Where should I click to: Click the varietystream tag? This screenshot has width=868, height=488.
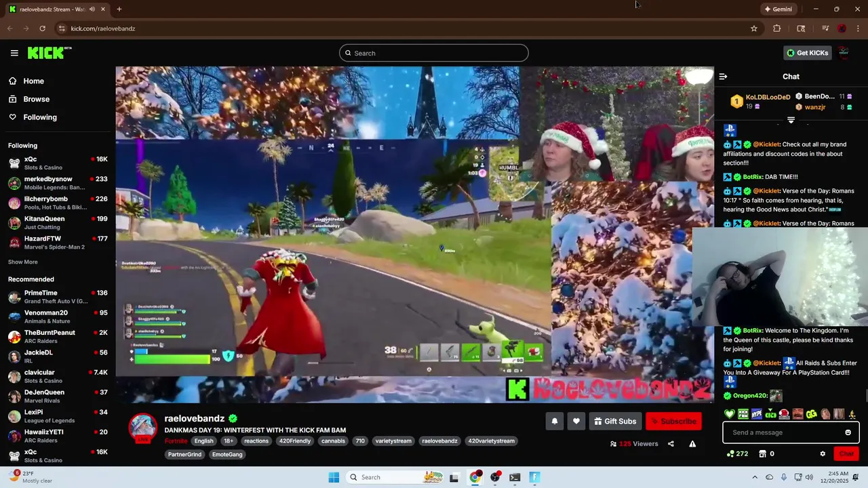click(x=393, y=441)
